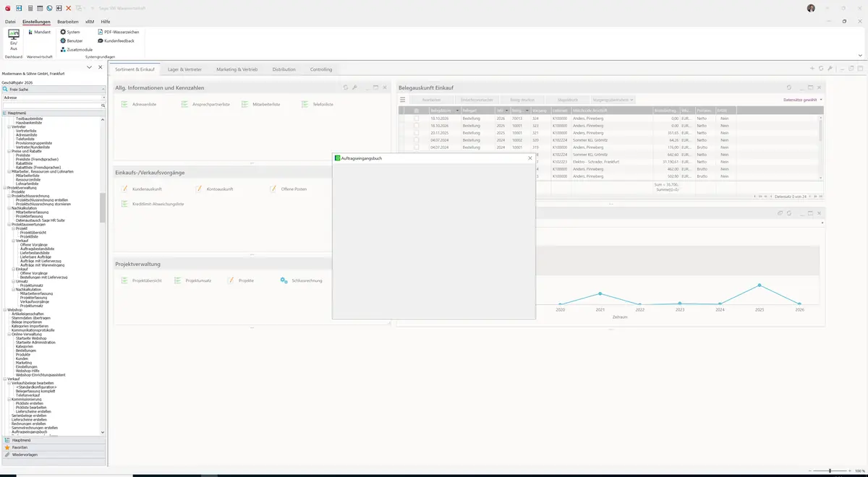Tick the checkbox for Beleg 70013 row
Viewport: 868px width, 477px height.
tap(416, 118)
